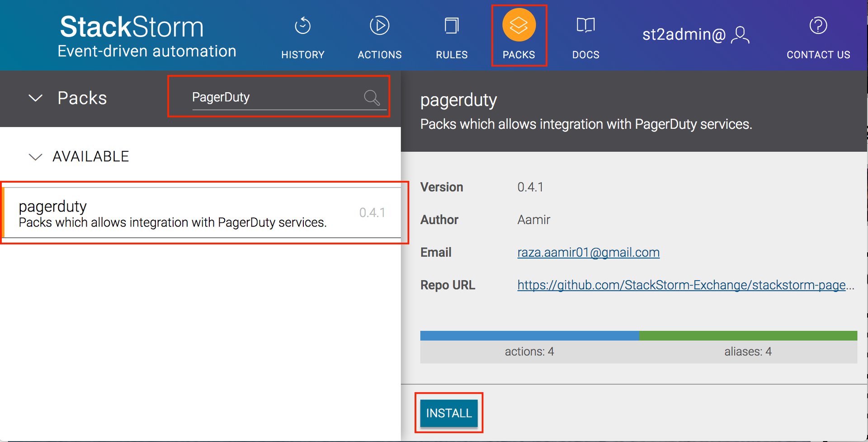Viewport: 868px width, 442px height.
Task: Open the raza.aamir01@gmail.com email link
Action: [588, 252]
